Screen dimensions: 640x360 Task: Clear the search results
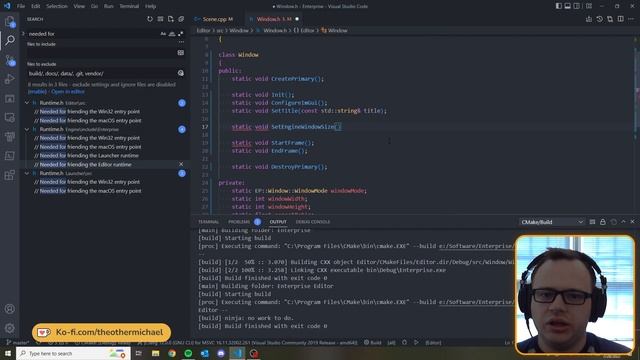160,19
